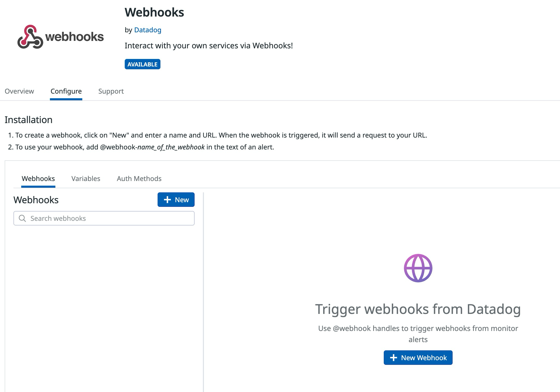Click the Webhooks panel heading
This screenshot has height=392, width=560.
coord(36,200)
